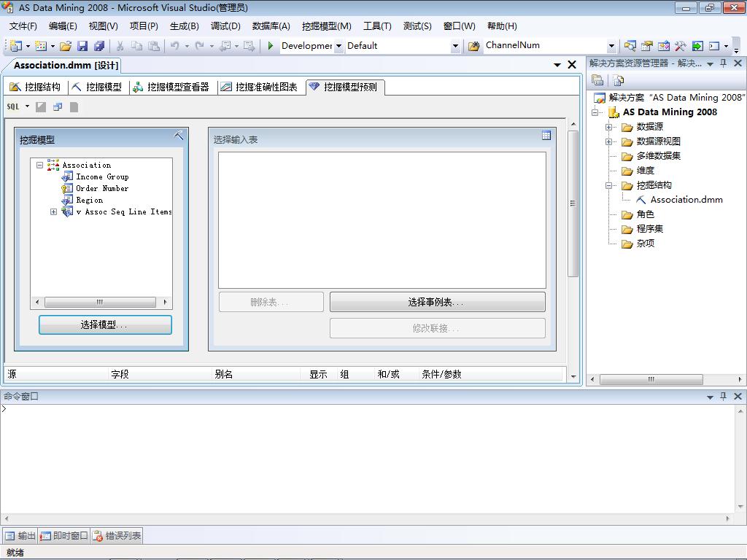747x560 pixels.
Task: Switch to the 挖掘模型查看器 tab
Action: click(x=171, y=87)
